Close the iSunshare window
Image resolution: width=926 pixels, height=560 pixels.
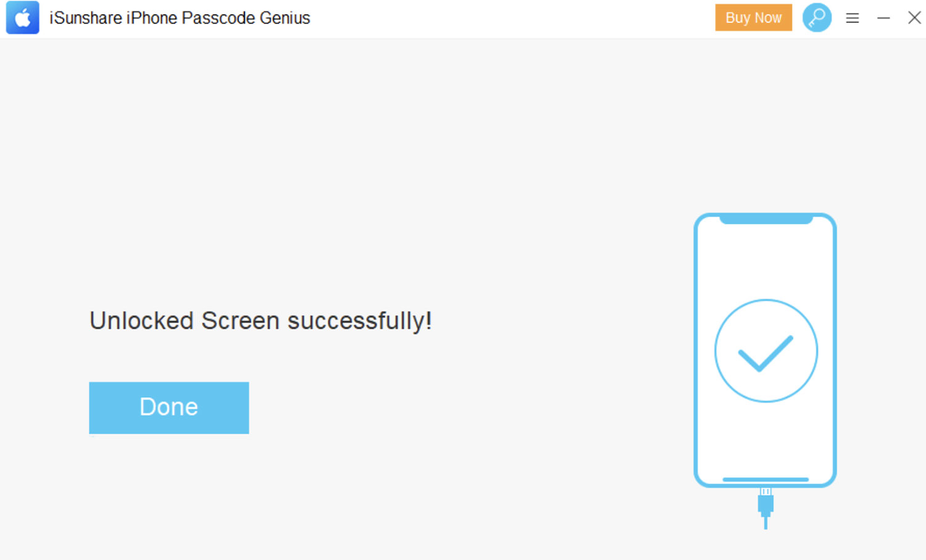(x=914, y=17)
